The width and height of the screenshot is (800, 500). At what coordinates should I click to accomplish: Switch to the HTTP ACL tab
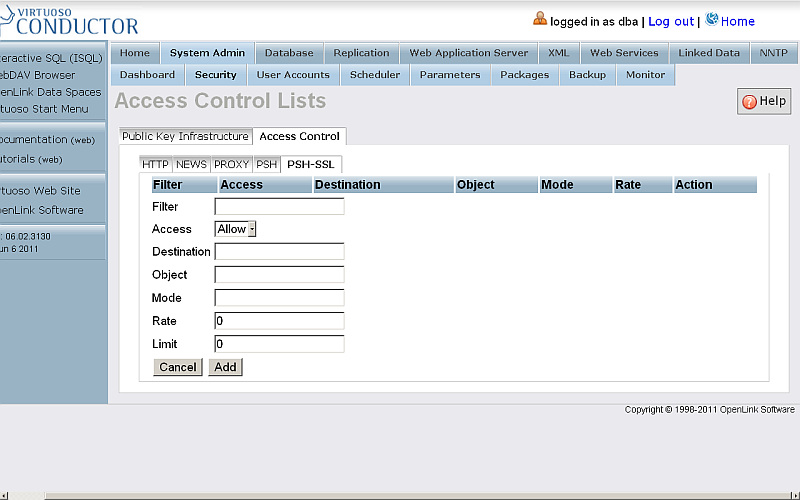(155, 164)
